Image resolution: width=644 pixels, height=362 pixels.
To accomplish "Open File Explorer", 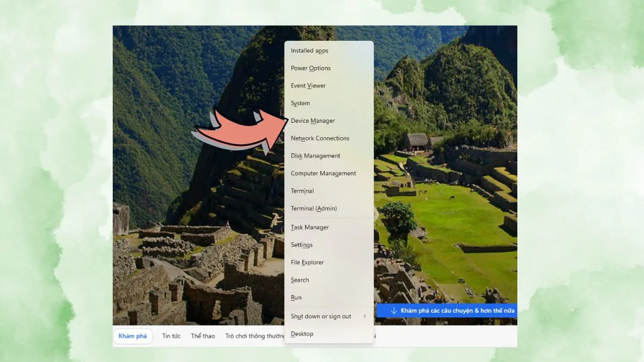I will [307, 262].
